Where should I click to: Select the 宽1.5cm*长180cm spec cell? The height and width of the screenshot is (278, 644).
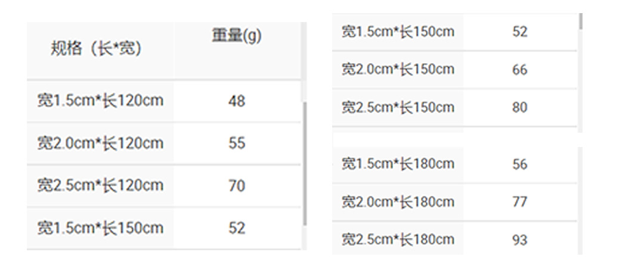click(398, 164)
